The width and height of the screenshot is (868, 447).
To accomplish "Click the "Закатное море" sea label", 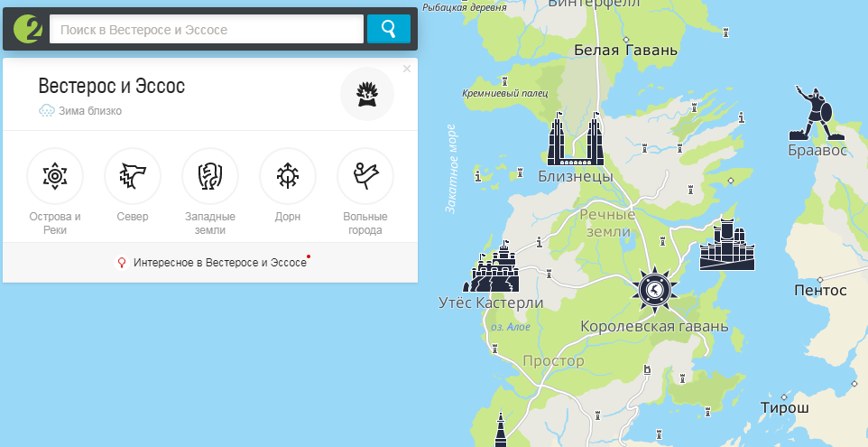I will pos(451,169).
